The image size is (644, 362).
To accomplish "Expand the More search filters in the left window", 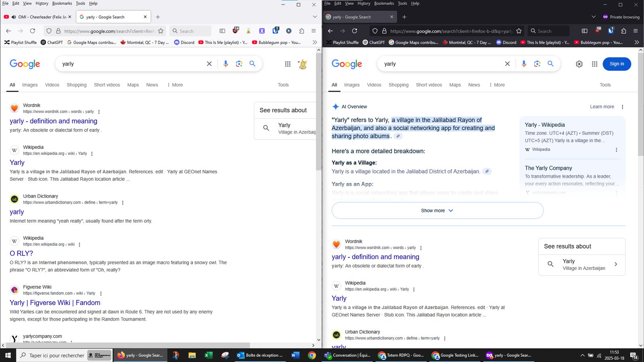I will [x=175, y=85].
